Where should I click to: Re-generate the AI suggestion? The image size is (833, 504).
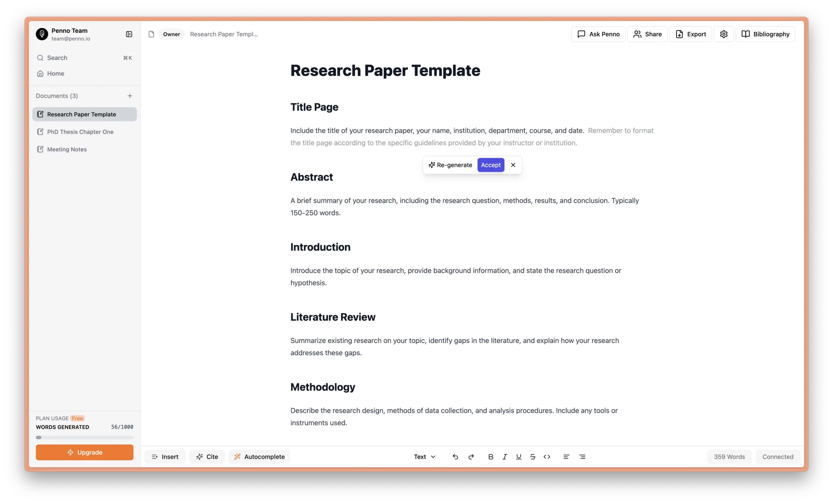(x=450, y=165)
